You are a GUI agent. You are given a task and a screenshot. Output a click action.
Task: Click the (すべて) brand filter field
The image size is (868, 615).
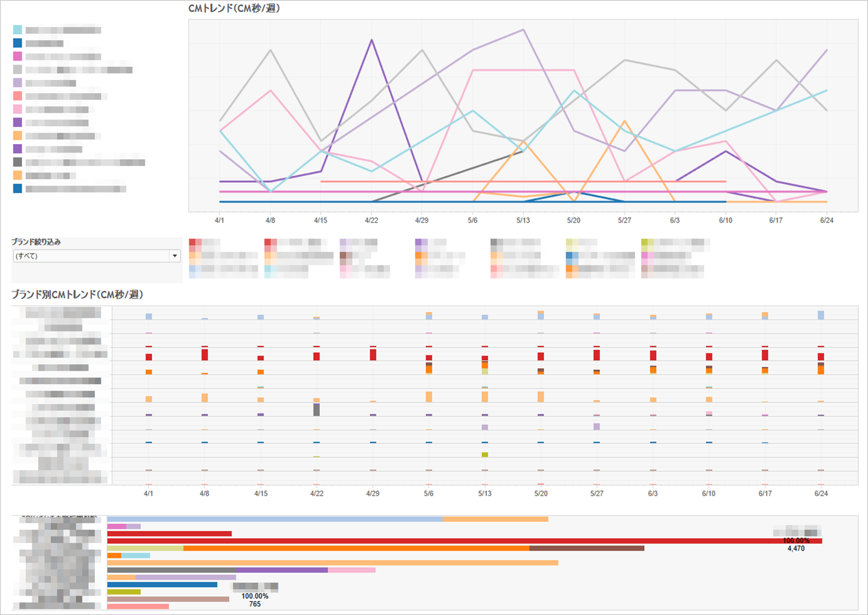pyautogui.click(x=91, y=256)
